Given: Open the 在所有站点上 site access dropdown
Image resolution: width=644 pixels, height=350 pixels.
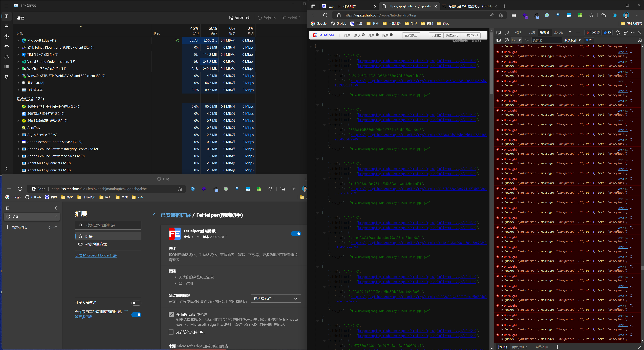Looking at the screenshot, I should [x=275, y=298].
